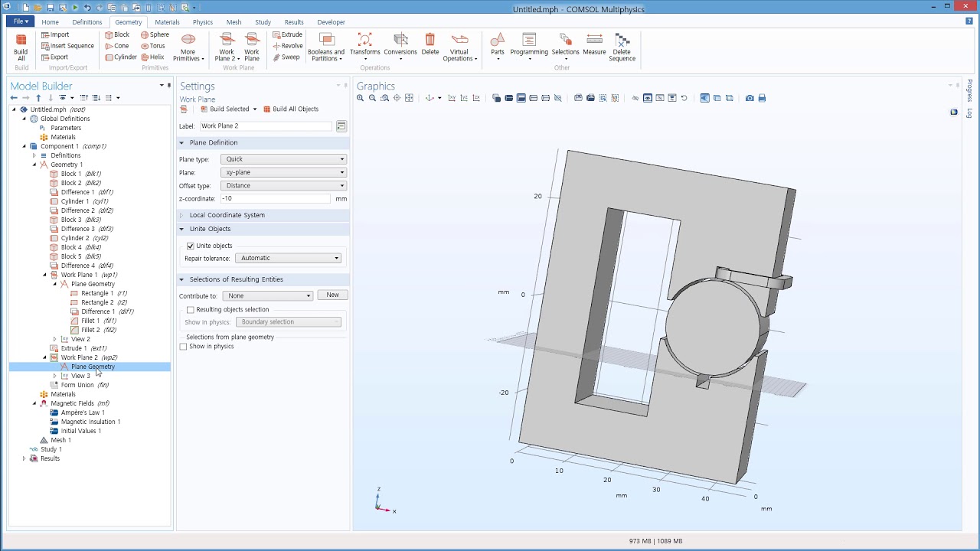This screenshot has width=980, height=551.
Task: Click Delete Sequence in ribbon
Action: click(x=622, y=47)
